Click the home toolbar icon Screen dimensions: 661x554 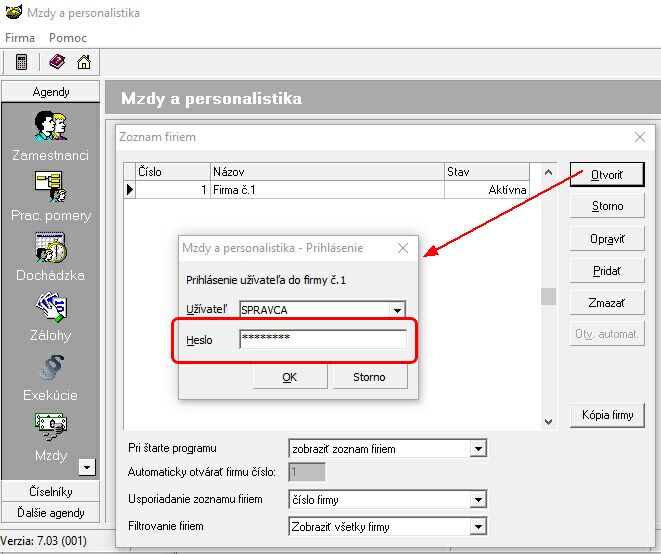[84, 62]
